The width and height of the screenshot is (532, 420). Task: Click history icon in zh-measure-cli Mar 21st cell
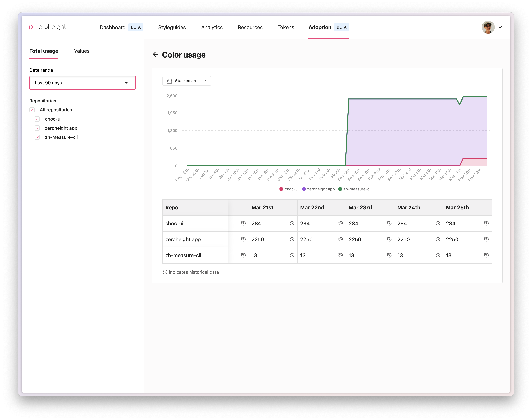292,255
